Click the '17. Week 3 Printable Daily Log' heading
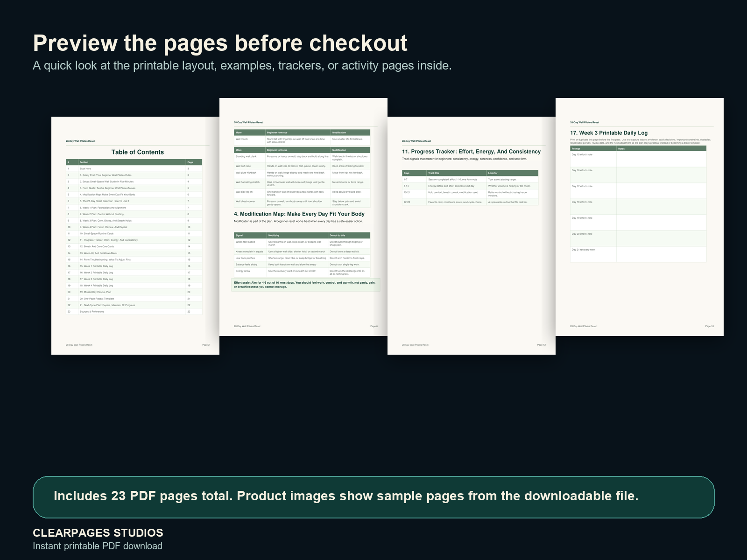The height and width of the screenshot is (560, 747). coord(609,133)
